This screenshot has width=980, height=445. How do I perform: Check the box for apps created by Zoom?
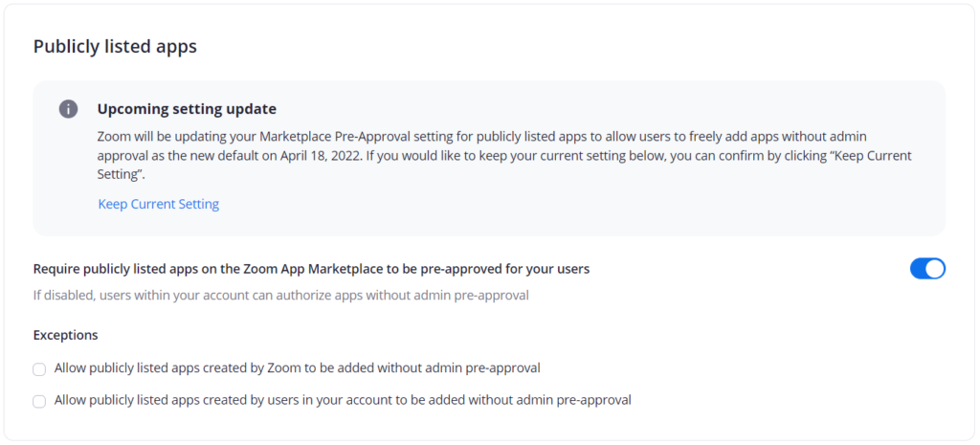(39, 369)
